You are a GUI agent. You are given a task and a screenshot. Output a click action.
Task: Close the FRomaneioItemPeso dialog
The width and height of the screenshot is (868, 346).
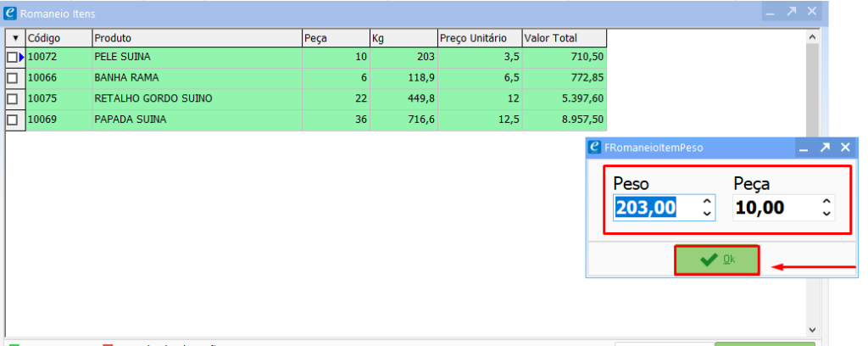click(x=845, y=148)
